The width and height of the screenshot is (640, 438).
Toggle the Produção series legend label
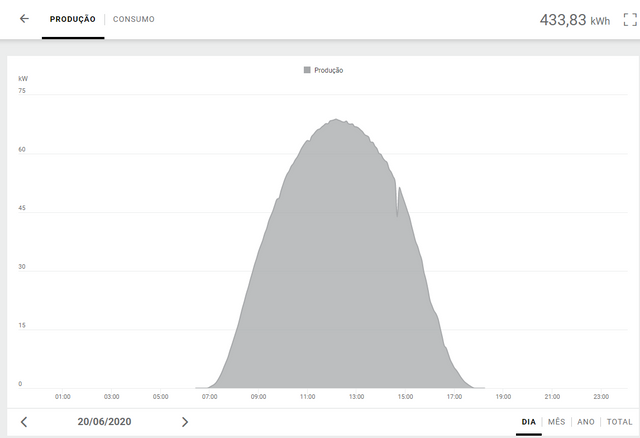pos(329,70)
